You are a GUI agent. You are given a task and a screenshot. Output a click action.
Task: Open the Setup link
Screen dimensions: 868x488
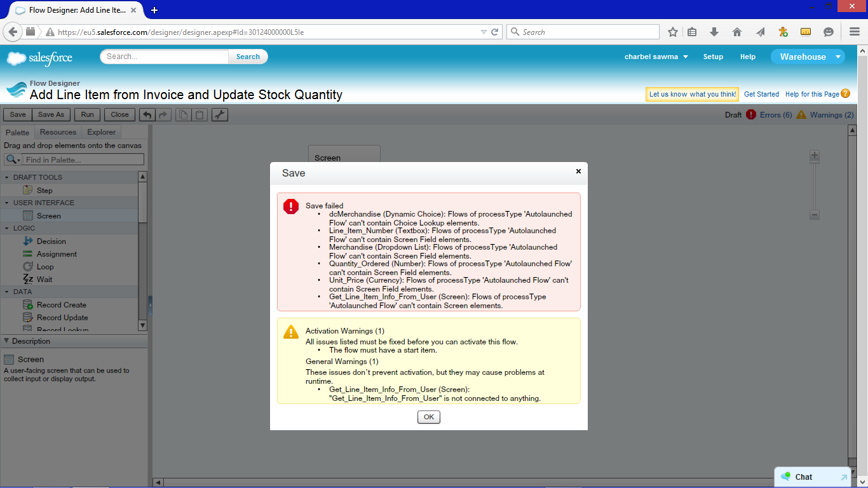(713, 57)
